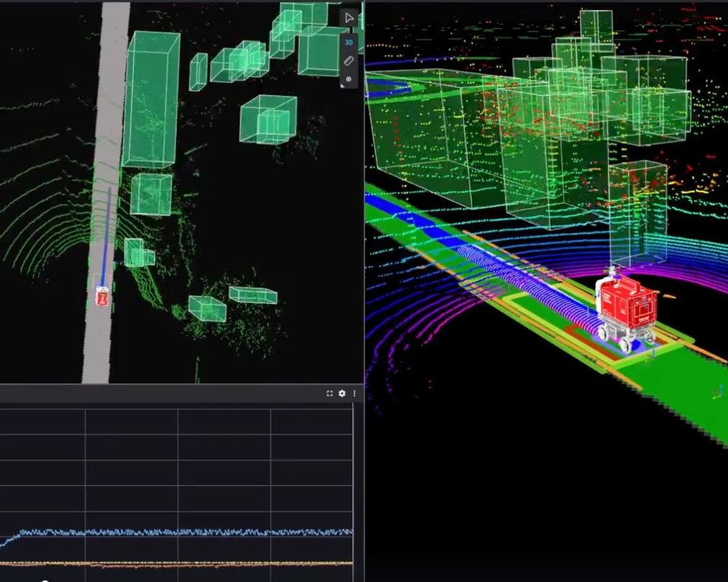Select the ruler measure tool
728x582 pixels.
pyautogui.click(x=349, y=61)
